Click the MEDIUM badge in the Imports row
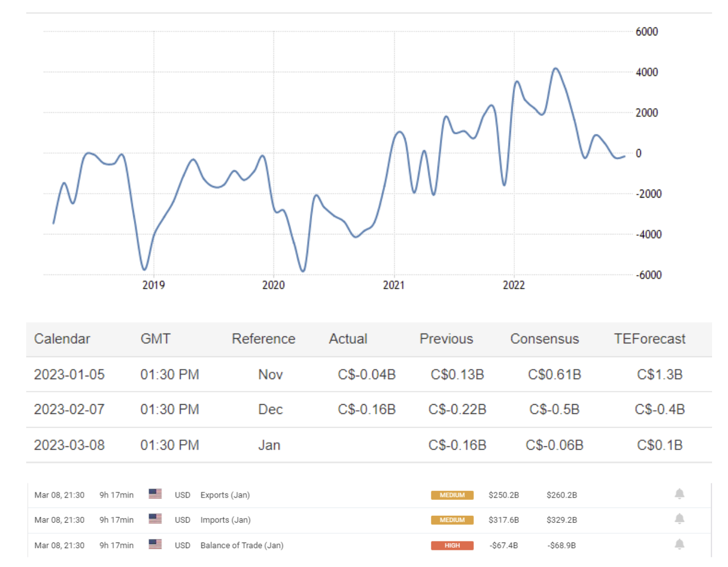This screenshot has width=728, height=567. click(452, 520)
